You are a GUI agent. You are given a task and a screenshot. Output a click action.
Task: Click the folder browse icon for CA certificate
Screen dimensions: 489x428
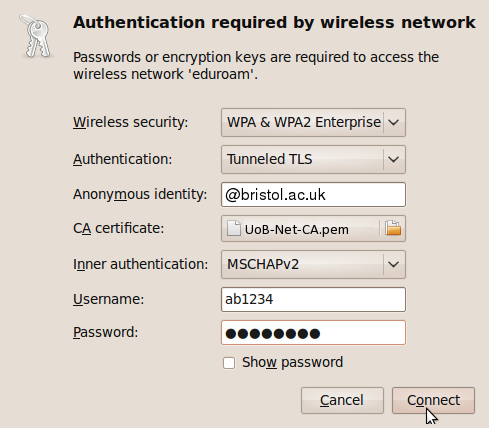click(393, 228)
